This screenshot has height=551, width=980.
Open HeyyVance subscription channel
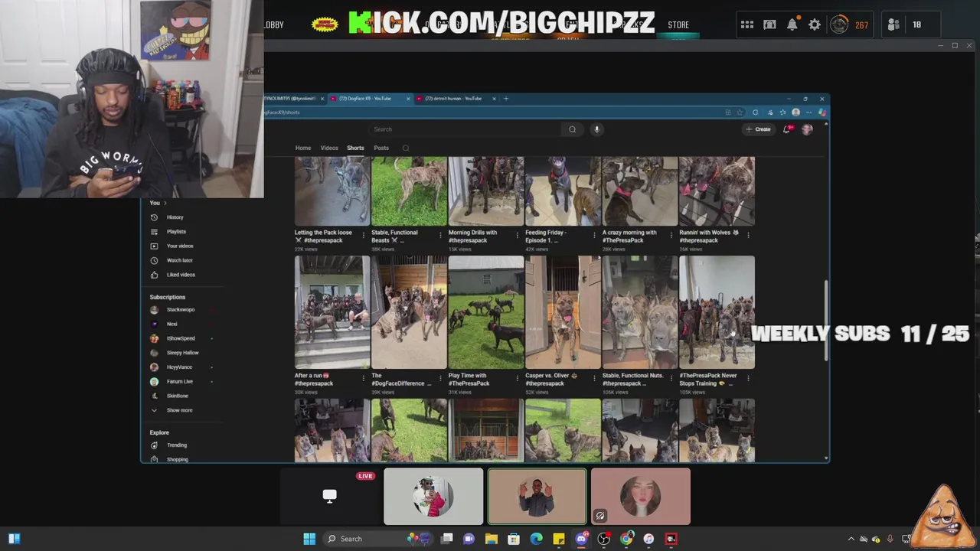[179, 367]
